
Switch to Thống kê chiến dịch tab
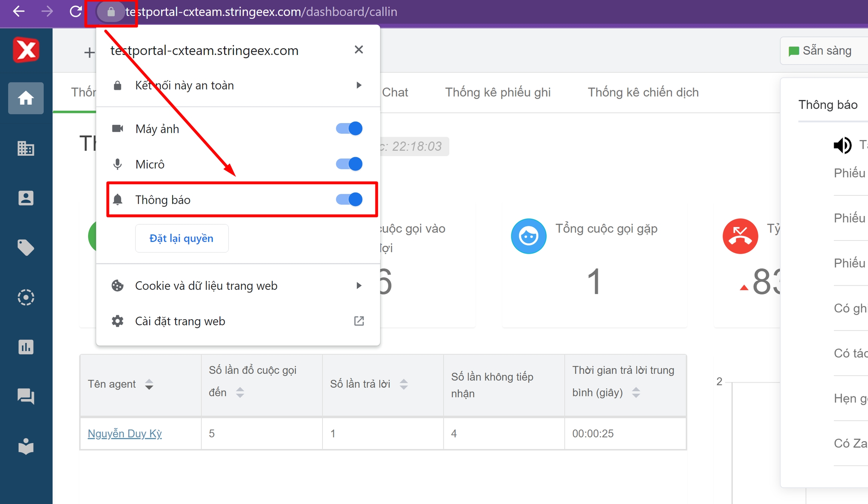pos(643,92)
